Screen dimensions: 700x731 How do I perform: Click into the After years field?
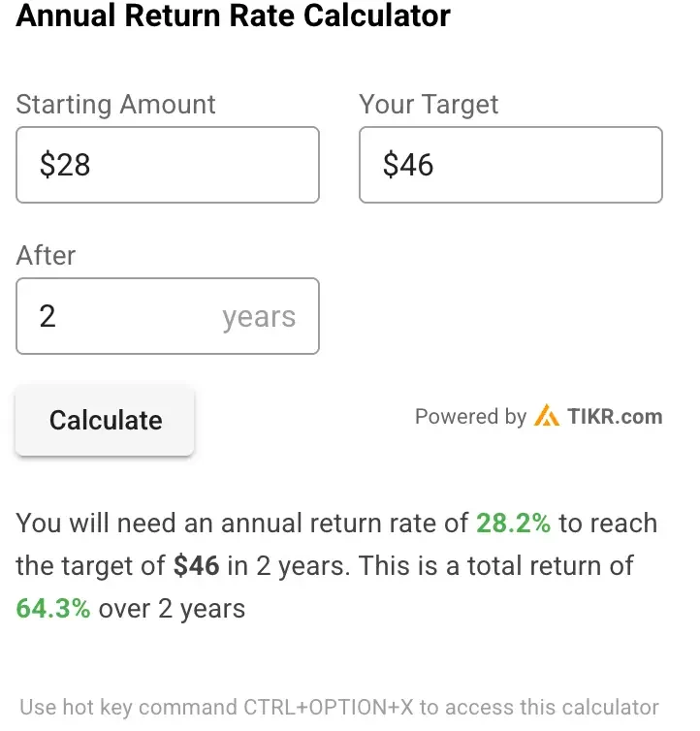pyautogui.click(x=168, y=316)
